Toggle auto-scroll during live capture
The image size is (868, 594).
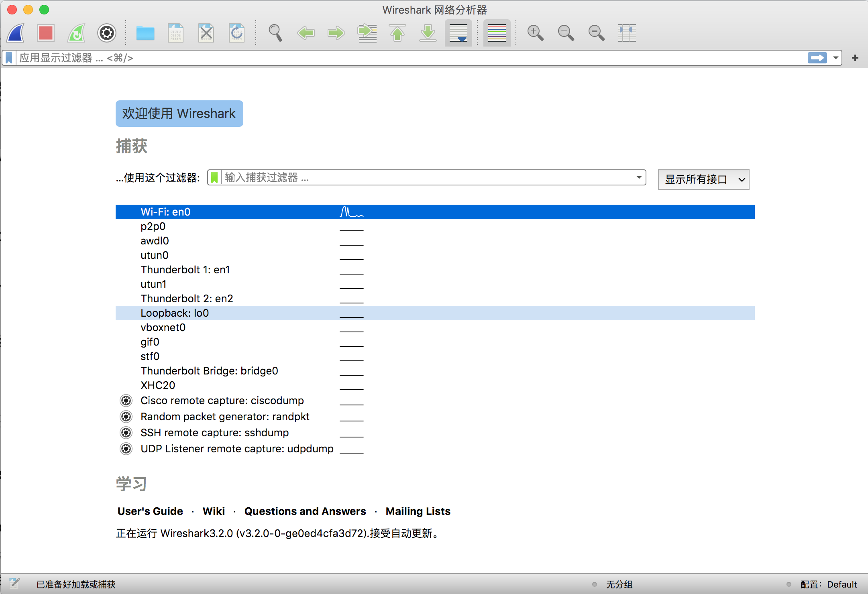(x=458, y=33)
